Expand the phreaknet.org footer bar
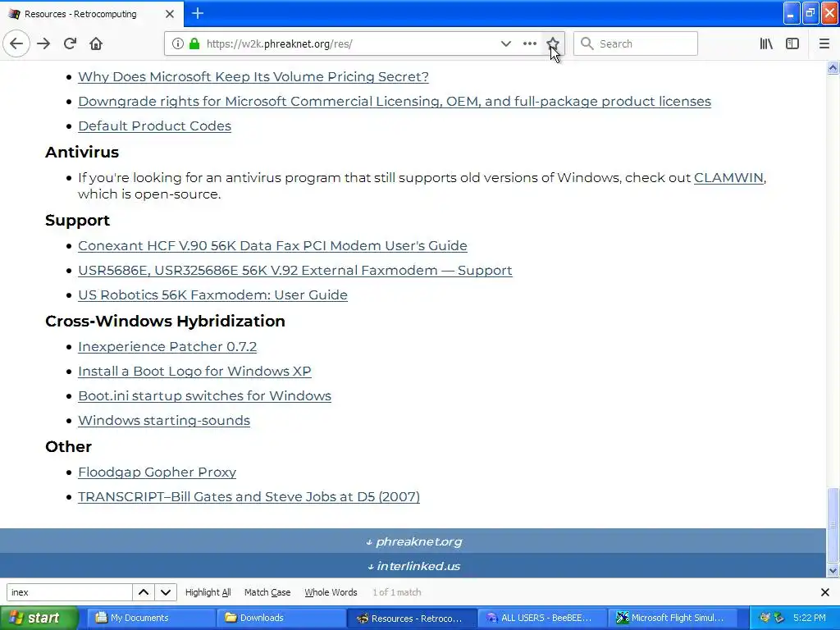 pos(413,541)
